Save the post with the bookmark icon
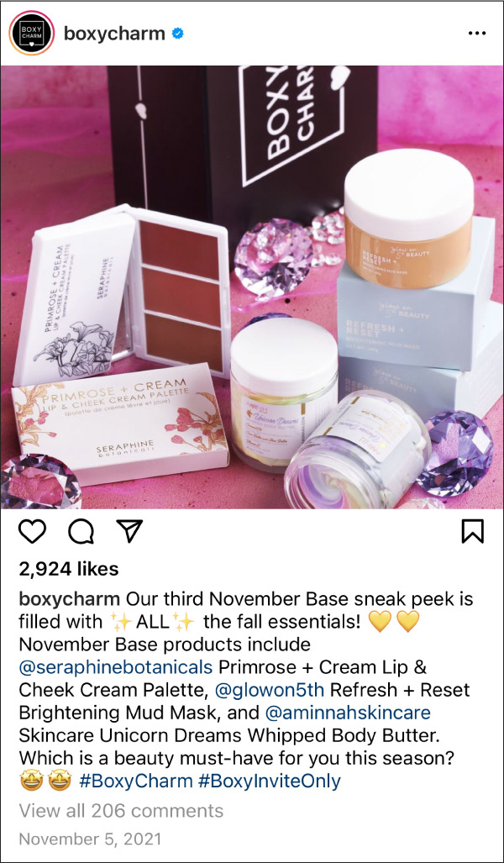This screenshot has height=863, width=504. [472, 532]
